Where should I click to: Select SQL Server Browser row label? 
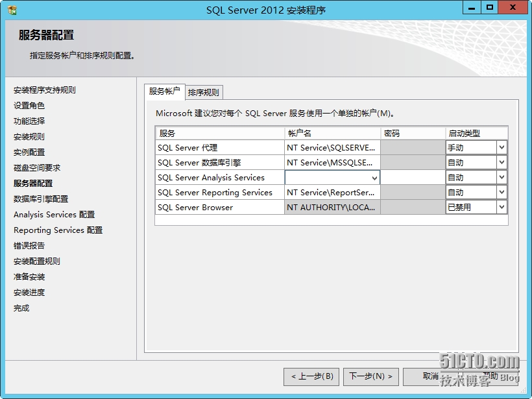pos(195,208)
